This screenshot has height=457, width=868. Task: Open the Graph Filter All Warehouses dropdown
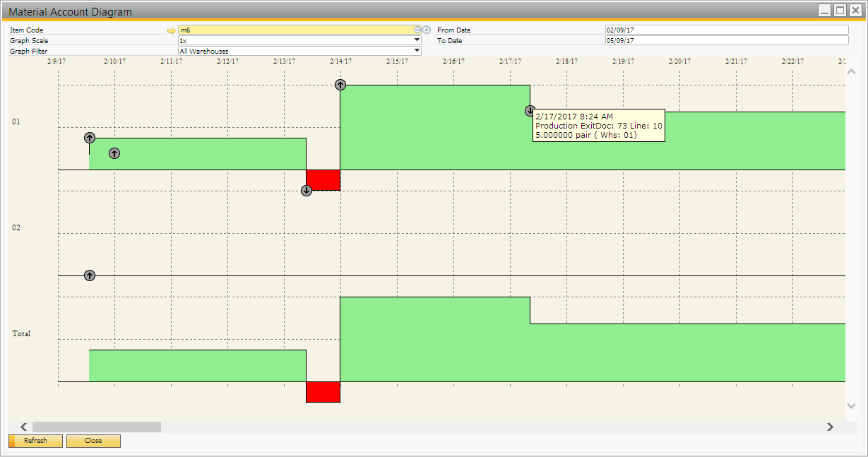(x=417, y=51)
